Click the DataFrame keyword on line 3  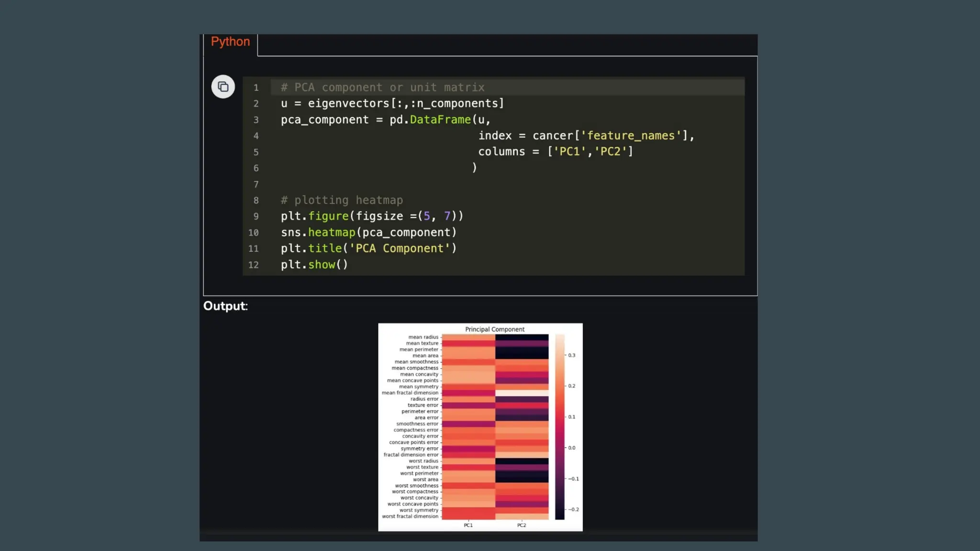440,120
